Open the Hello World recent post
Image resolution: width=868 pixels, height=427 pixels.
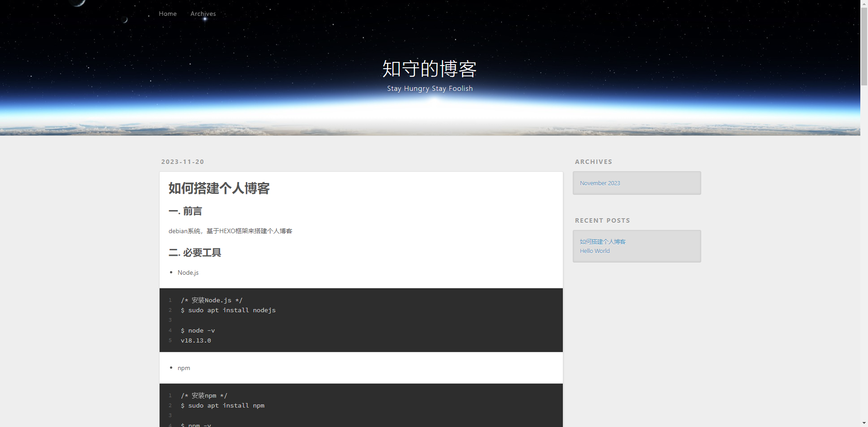[x=595, y=251]
